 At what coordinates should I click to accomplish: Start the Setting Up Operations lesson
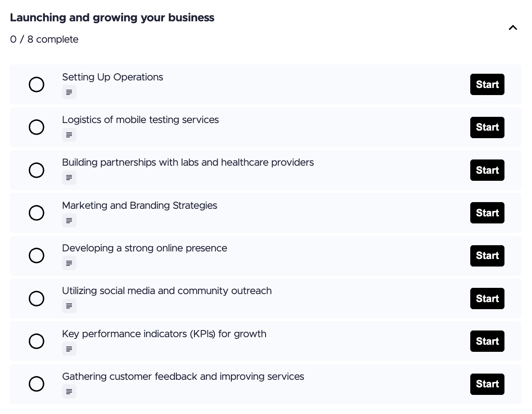[x=487, y=84]
